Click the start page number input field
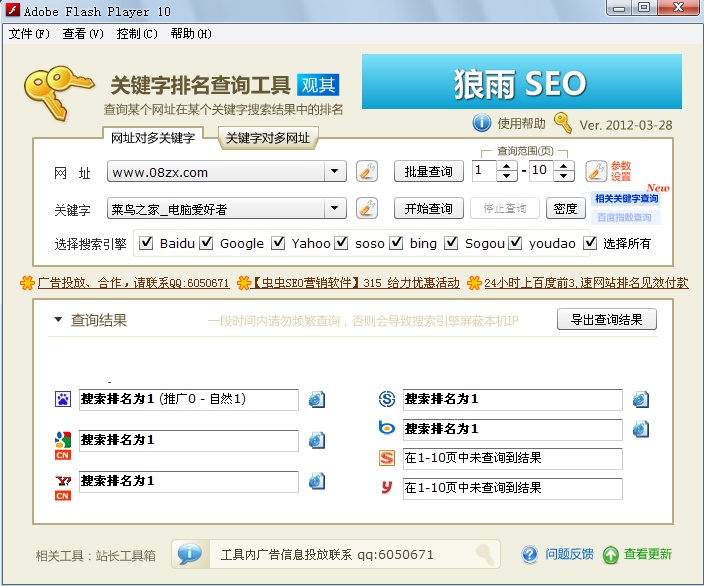Image resolution: width=704 pixels, height=586 pixels. [484, 171]
